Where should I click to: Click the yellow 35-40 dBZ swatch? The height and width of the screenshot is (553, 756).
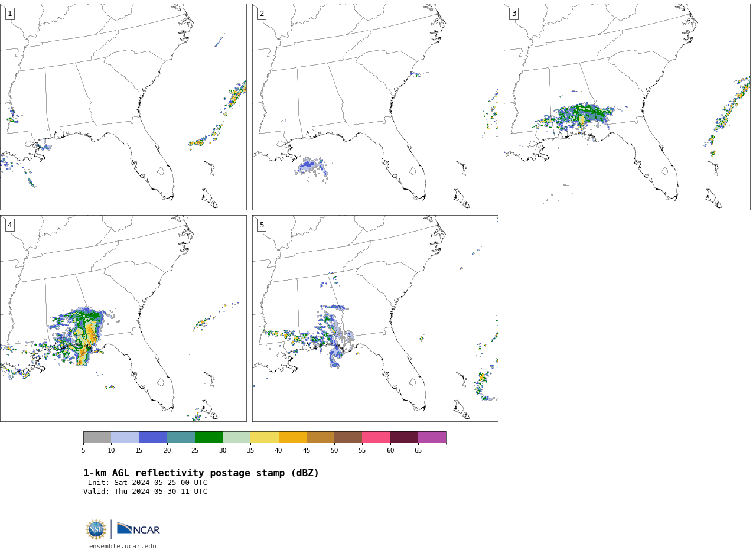[x=265, y=437]
